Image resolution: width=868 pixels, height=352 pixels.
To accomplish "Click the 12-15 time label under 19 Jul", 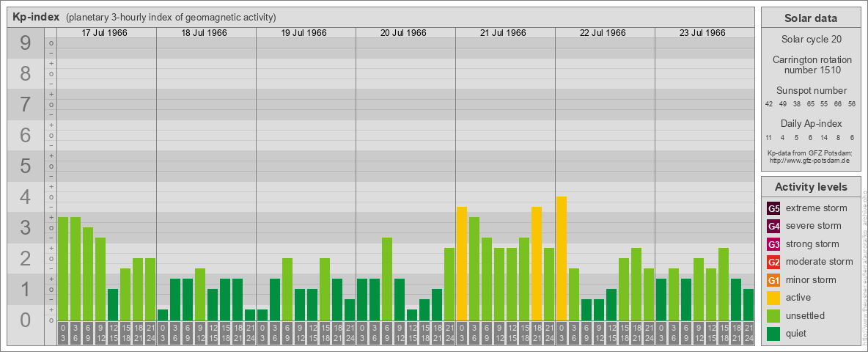I will tap(312, 333).
